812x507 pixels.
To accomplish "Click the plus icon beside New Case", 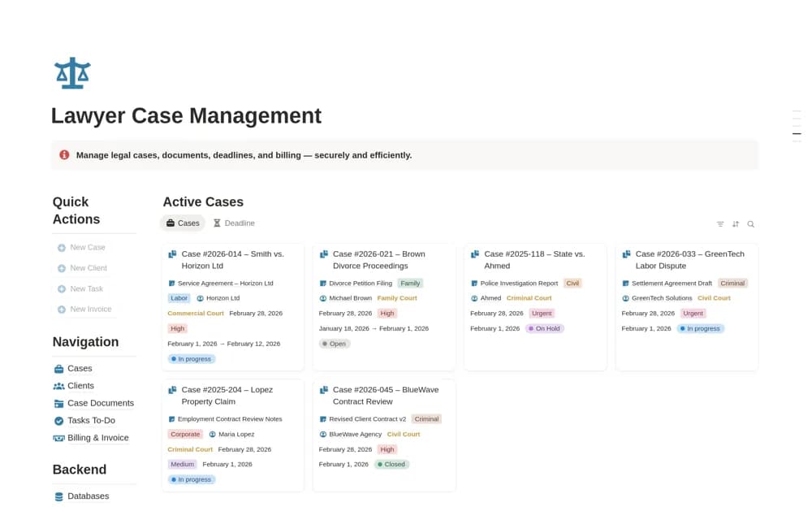I will coord(62,248).
